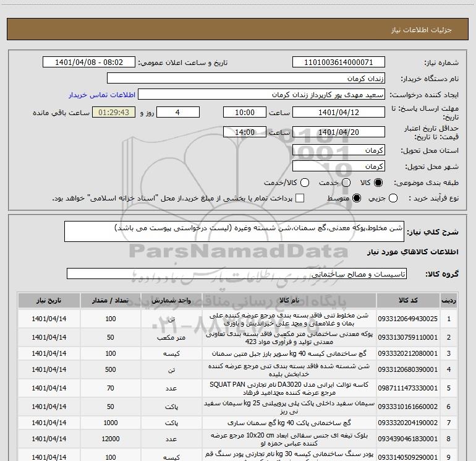Viewport: 476px width, 461px height.
Task: Click the page title جزئیات اطلاعات نیاز
Action: pos(422,30)
